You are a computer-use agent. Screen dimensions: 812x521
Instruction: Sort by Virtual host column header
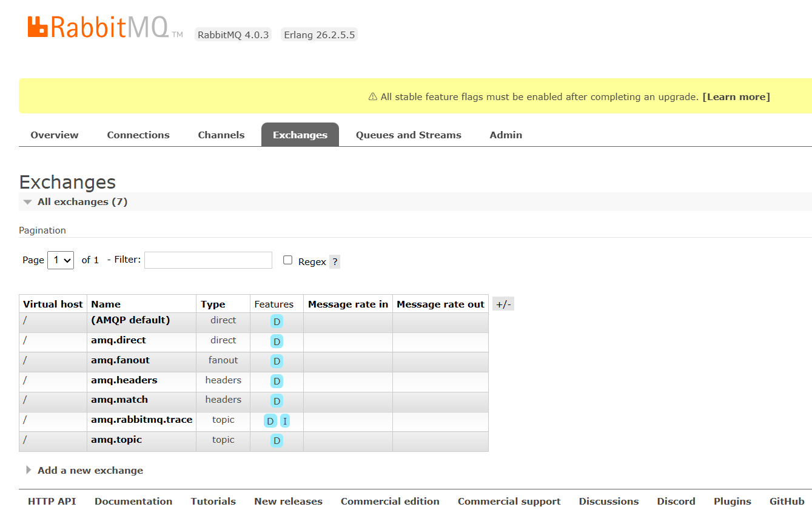click(x=53, y=304)
